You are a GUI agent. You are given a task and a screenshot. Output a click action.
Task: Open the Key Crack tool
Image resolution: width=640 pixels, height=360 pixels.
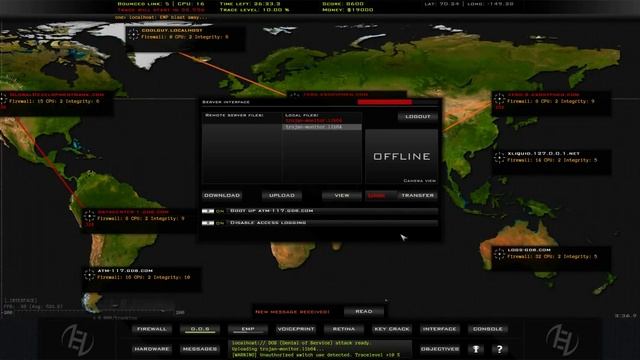pos(392,329)
